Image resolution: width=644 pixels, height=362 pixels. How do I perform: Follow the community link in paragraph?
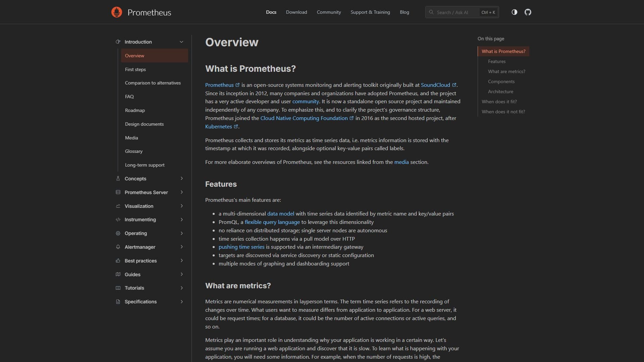305,102
